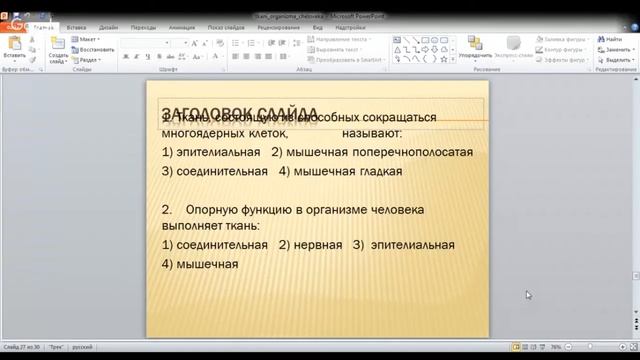Click the Align text left icon

(x=236, y=56)
